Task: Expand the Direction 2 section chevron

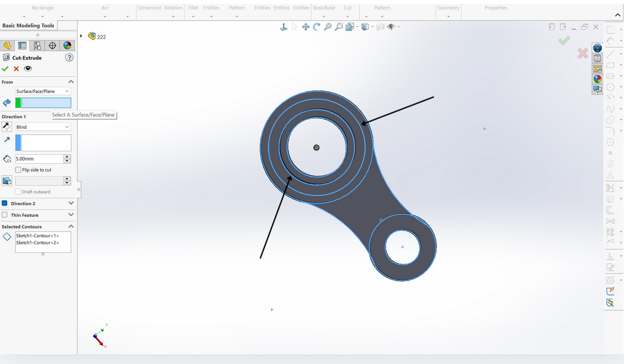Action: click(71, 203)
